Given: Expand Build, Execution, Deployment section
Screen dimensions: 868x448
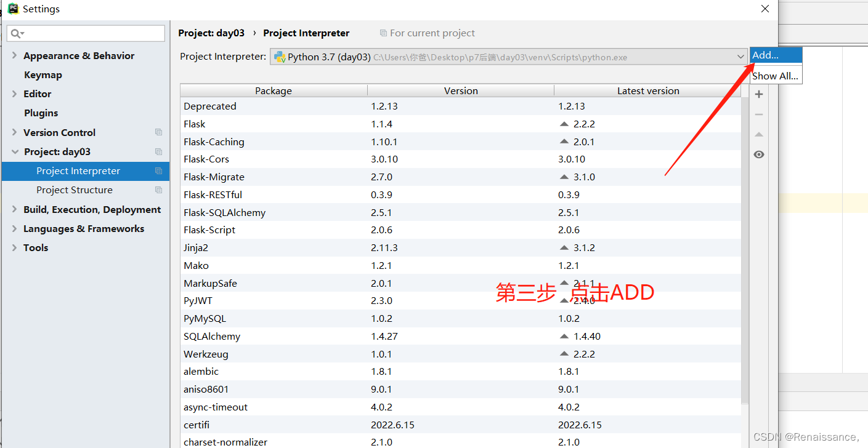Looking at the screenshot, I should pos(14,209).
